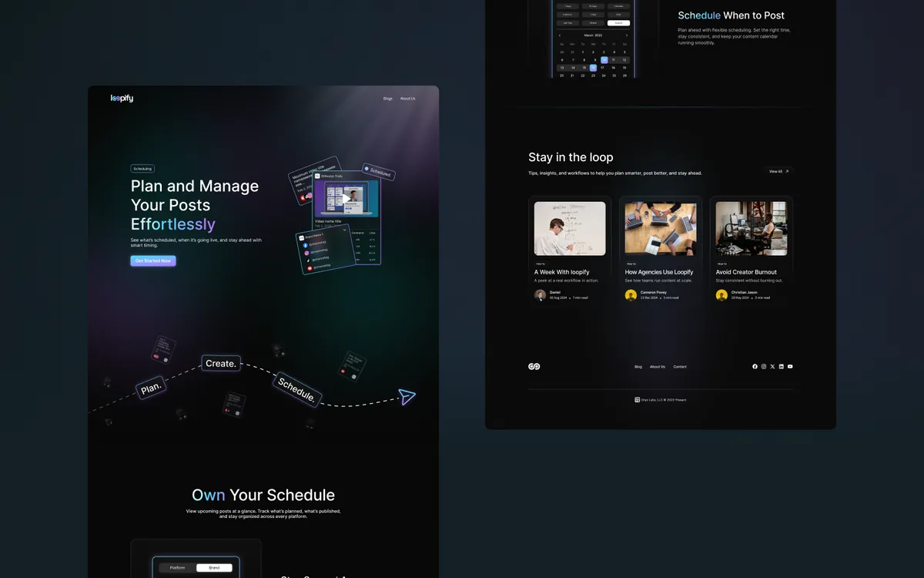
Task: Click the A Week With loopify title
Action: 562,272
